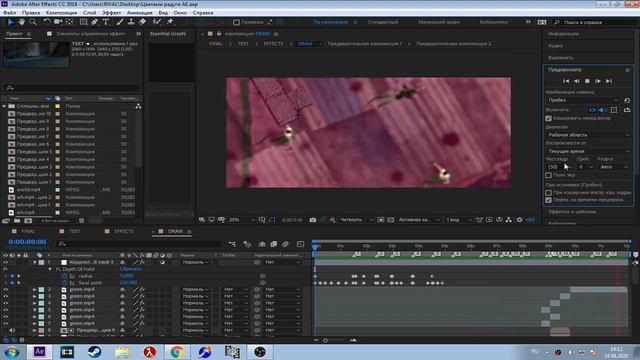Click composition mini-flowchart icon in timeline
640x360 pixels.
click(x=232, y=244)
